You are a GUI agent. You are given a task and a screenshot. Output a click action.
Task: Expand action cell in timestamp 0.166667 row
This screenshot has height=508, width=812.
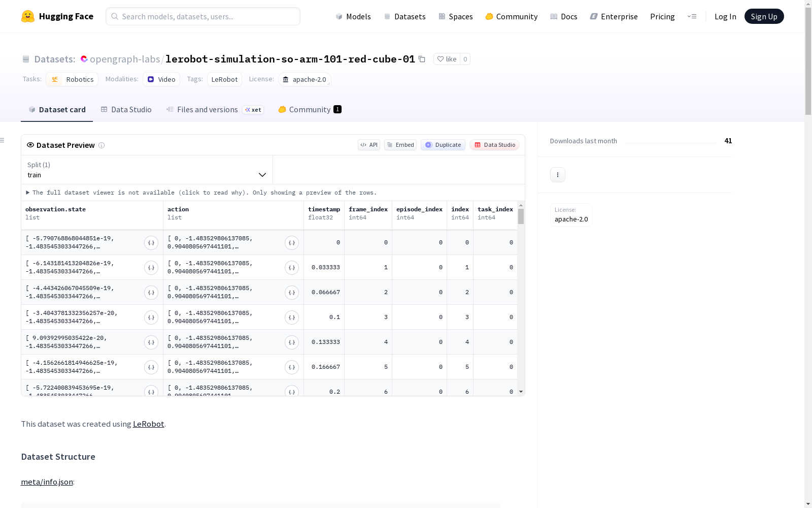pos(292,367)
